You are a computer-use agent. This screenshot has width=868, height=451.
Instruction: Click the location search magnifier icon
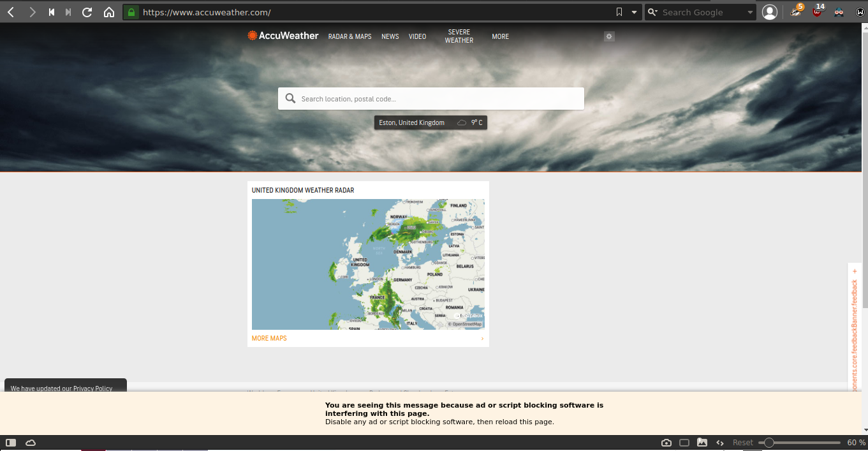tap(290, 98)
